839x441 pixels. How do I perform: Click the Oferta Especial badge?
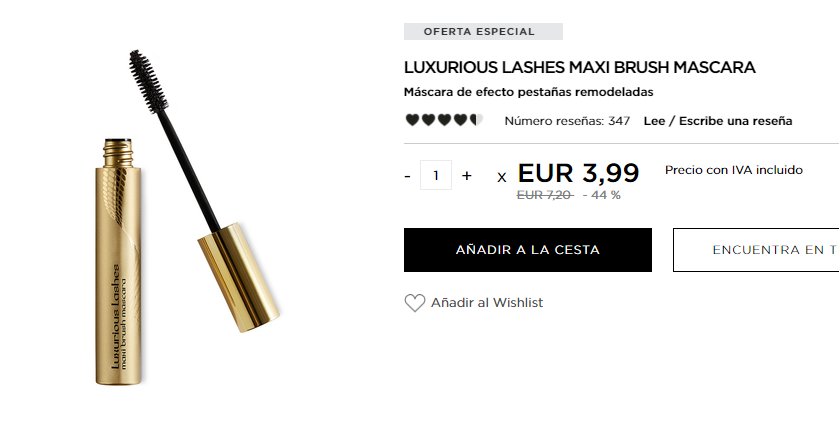click(x=483, y=32)
